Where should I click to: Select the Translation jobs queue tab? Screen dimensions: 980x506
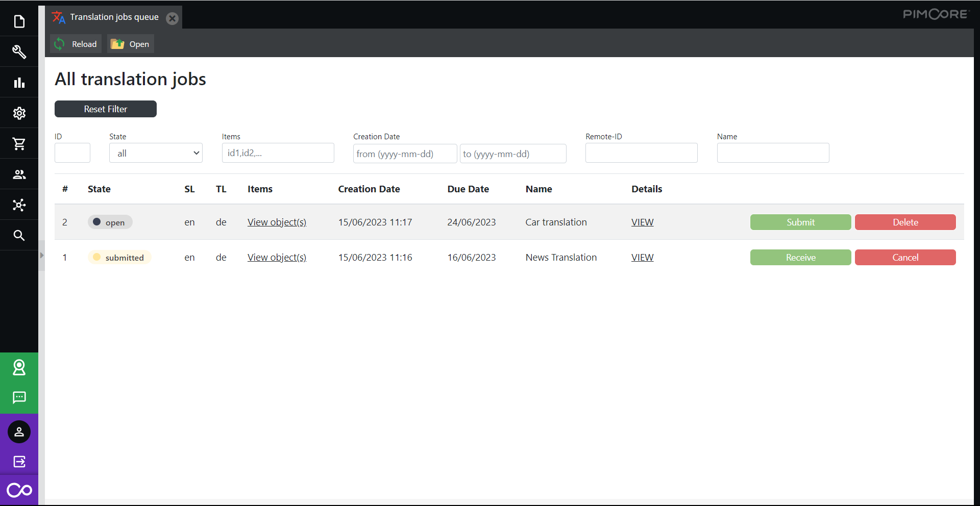point(114,17)
